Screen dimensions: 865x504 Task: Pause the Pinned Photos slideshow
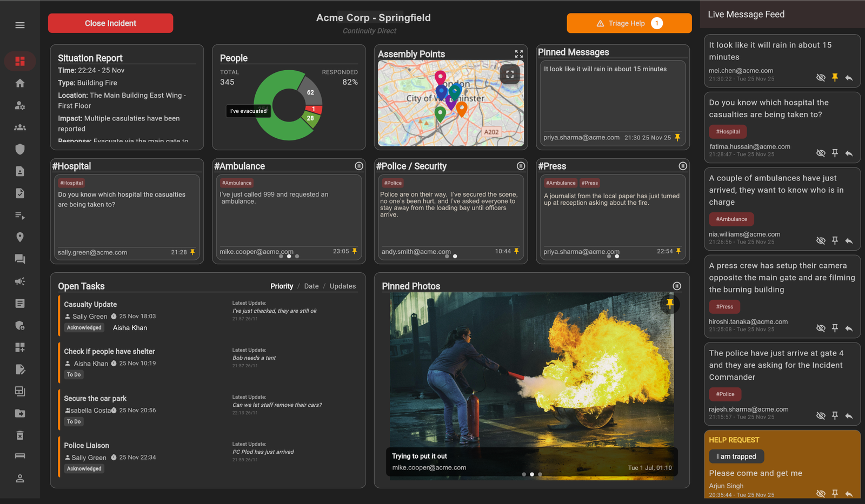677,286
